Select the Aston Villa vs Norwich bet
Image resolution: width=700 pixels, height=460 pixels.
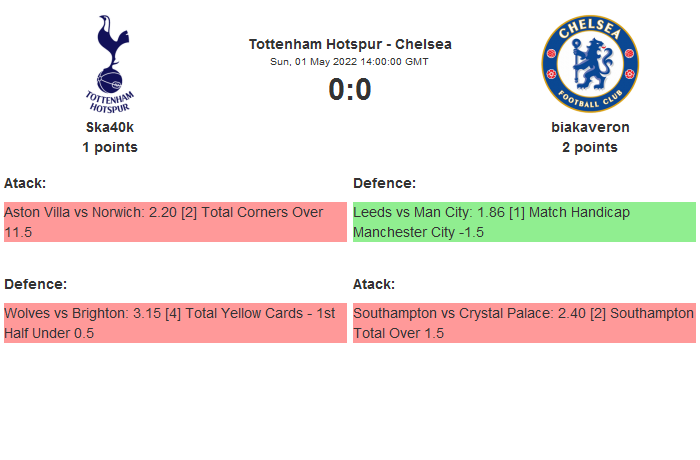[175, 222]
